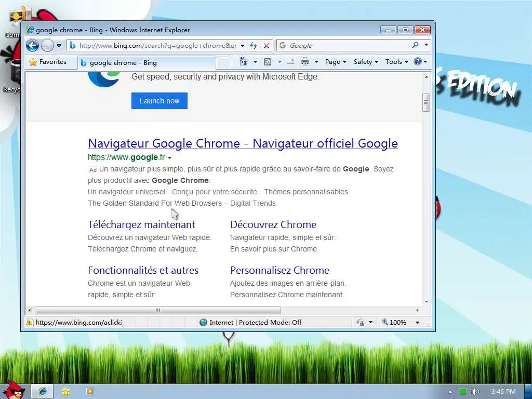Click the 3:46 PM clock

pos(503,392)
